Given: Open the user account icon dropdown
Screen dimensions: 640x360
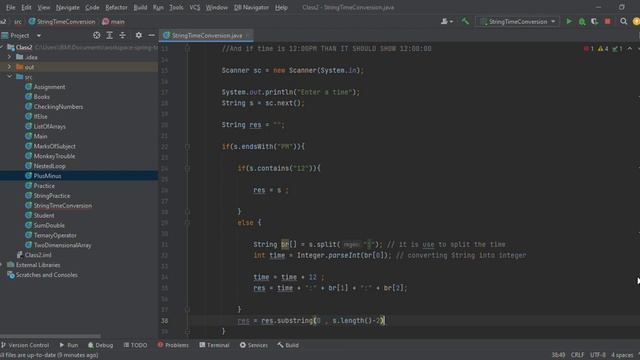Looking at the screenshot, I should click(447, 21).
